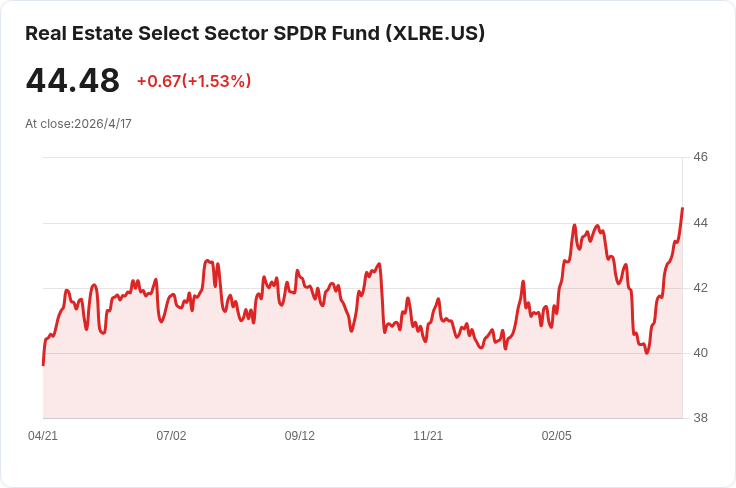Click the XLRE.US ticker symbol in the title
The height and width of the screenshot is (488, 736).
tap(435, 33)
